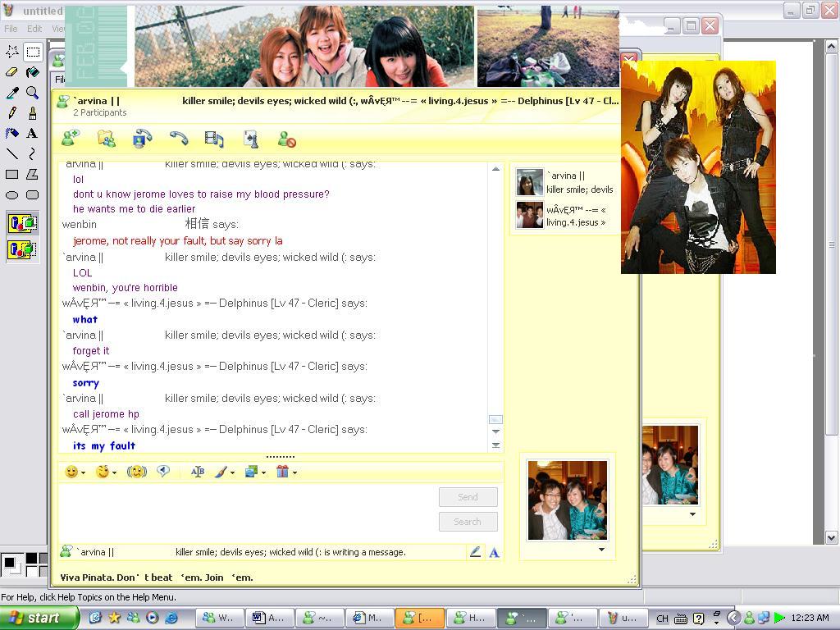Switch to text typing mode A icon
Image resolution: width=840 pixels, height=630 pixels.
(494, 552)
